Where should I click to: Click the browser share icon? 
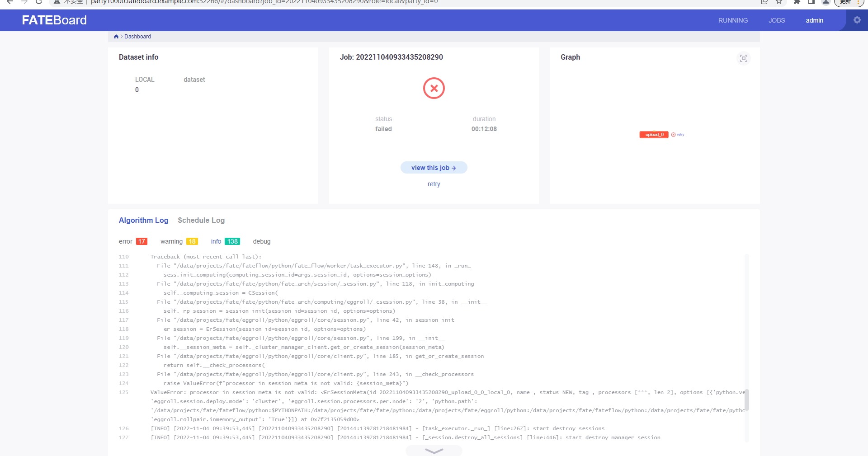point(764,2)
